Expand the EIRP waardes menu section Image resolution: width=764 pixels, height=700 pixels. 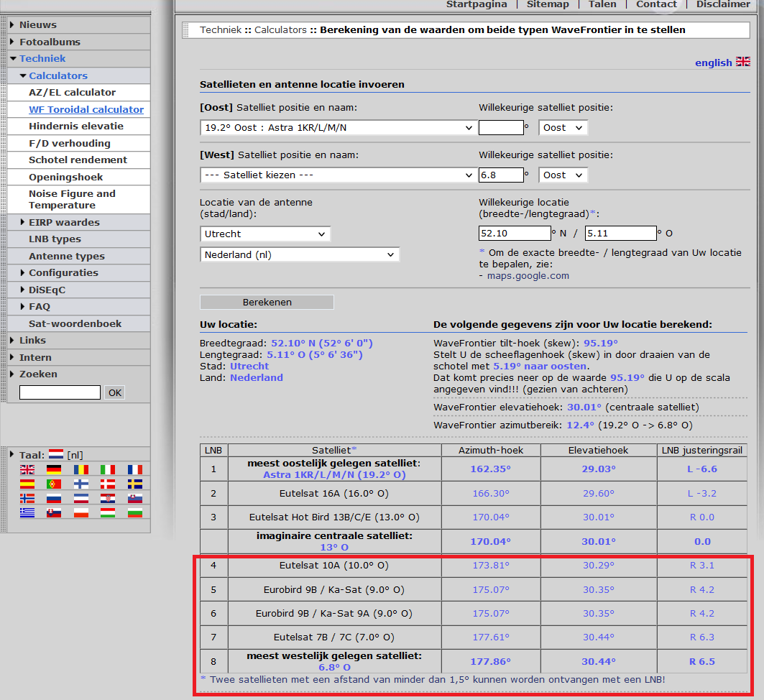(x=63, y=223)
